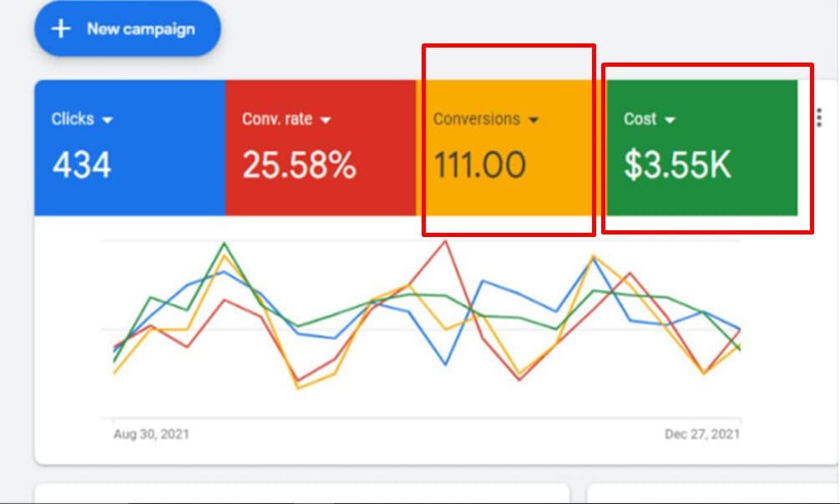Open the Cost metric dropdown arrow

(x=670, y=120)
